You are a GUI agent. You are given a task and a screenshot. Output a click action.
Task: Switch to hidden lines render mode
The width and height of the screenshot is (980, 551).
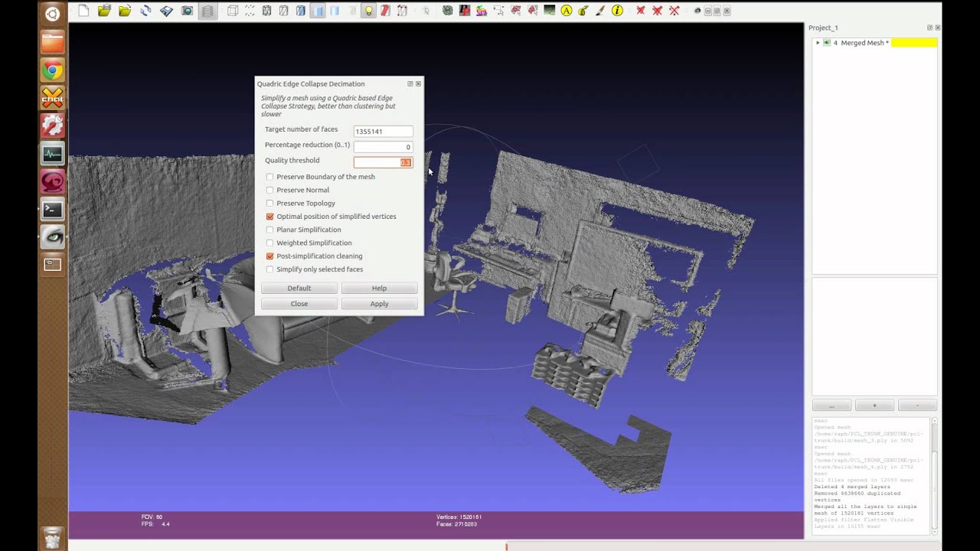(x=283, y=11)
